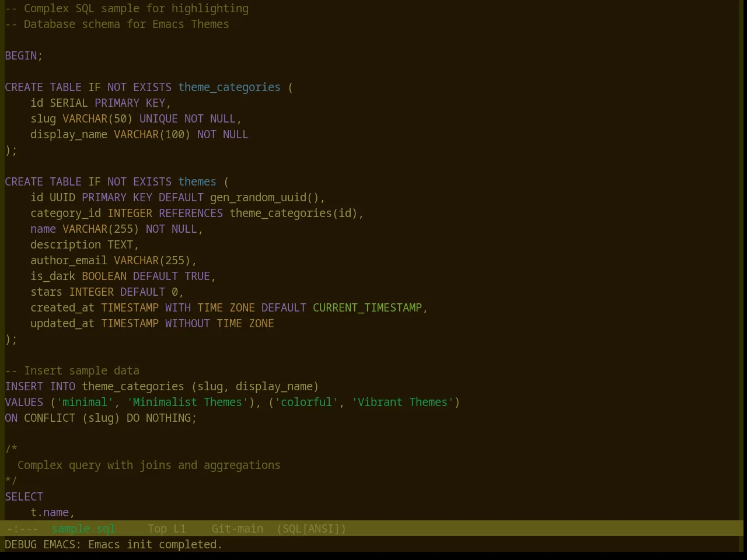This screenshot has width=747, height=560.
Task: Click the string 'Vibrant Themes'
Action: 403,402
